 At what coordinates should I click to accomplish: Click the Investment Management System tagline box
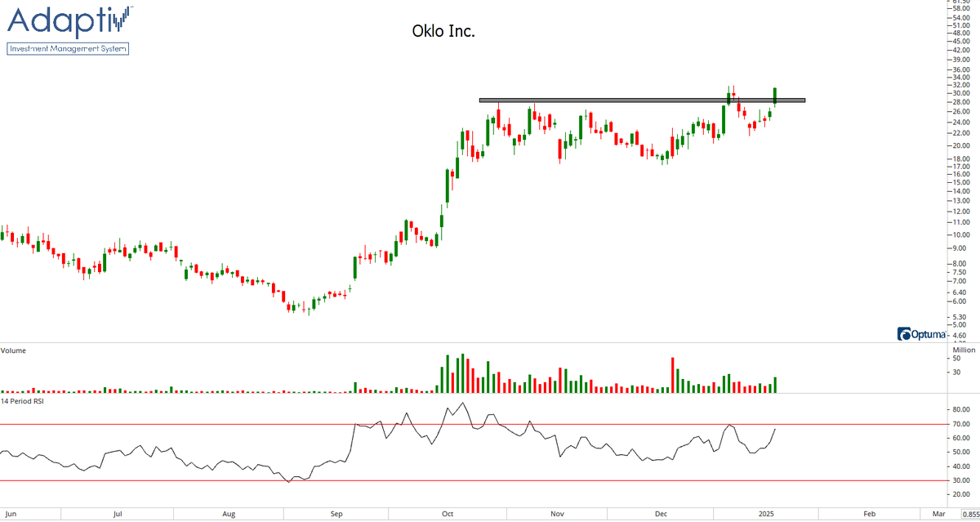[68, 48]
